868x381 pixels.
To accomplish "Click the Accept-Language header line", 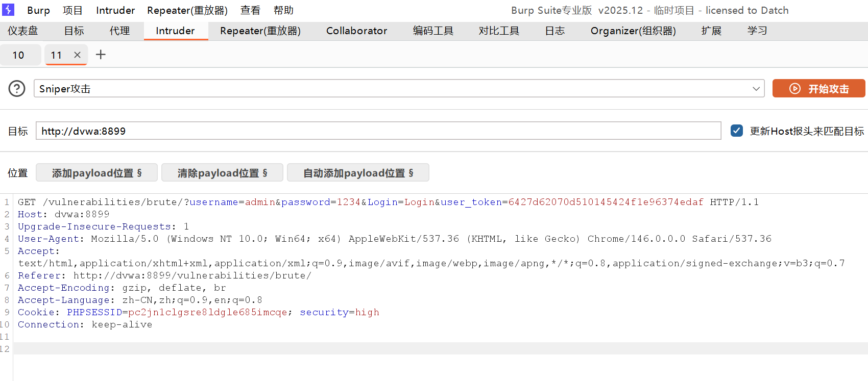I will (140, 300).
